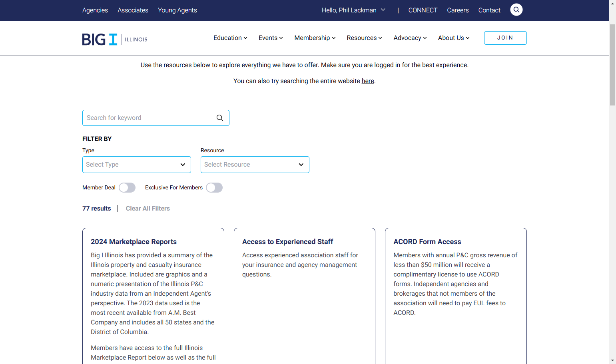Open the CONNECT link
Screen dimensions: 616x364
[423, 10]
